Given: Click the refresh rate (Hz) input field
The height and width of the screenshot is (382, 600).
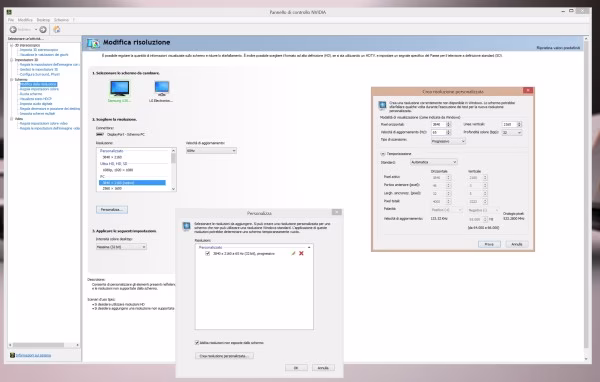Looking at the screenshot, I should [x=439, y=132].
